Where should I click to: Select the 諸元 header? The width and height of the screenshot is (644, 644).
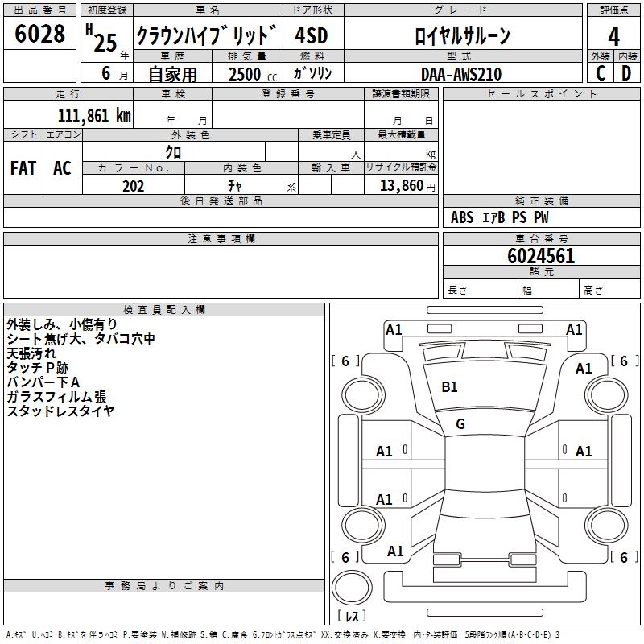click(541, 271)
